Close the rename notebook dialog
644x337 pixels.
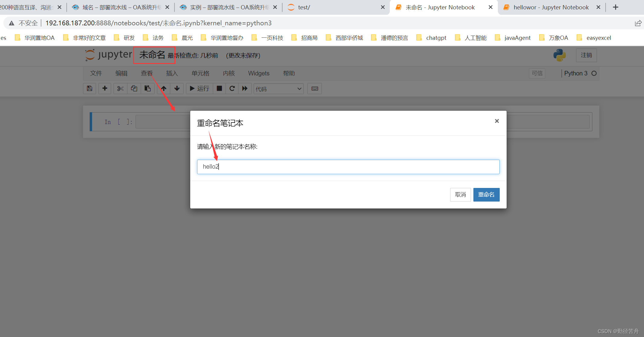click(497, 121)
